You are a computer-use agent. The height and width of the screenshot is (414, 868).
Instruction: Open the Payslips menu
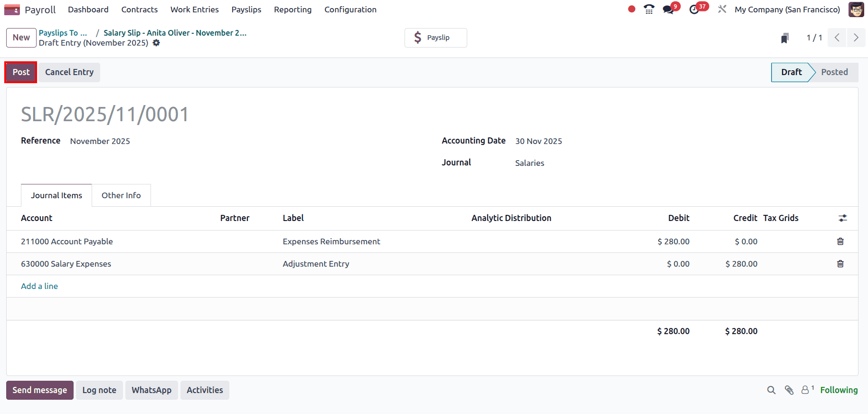[x=246, y=10]
